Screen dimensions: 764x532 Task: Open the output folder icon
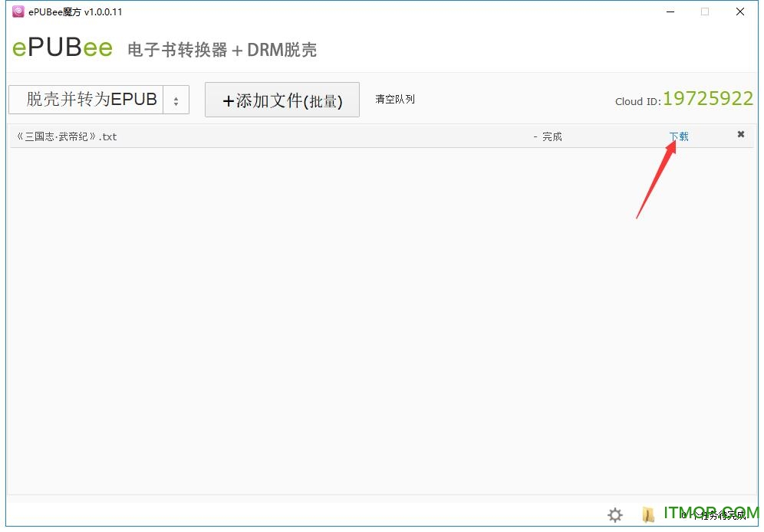(x=648, y=514)
